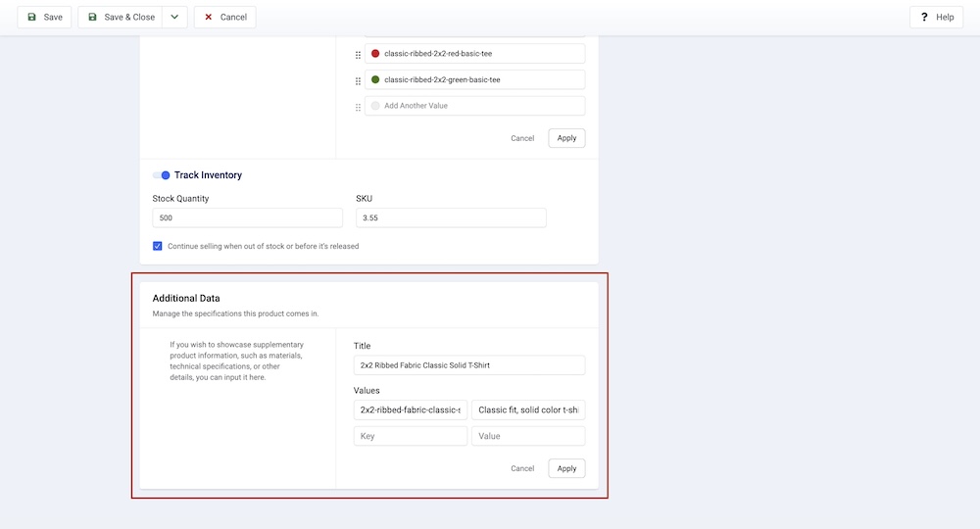Click the SKU input field
This screenshot has height=529, width=980.
coord(451,217)
